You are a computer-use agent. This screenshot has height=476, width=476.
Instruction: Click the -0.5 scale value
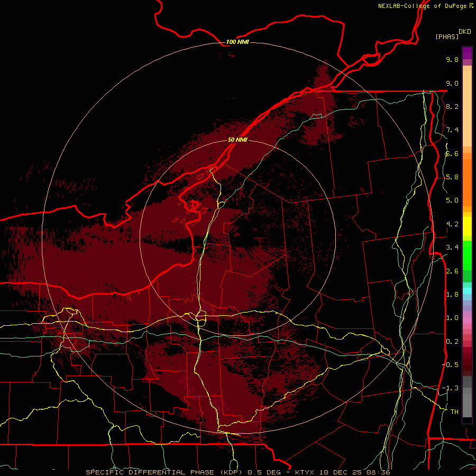point(450,365)
